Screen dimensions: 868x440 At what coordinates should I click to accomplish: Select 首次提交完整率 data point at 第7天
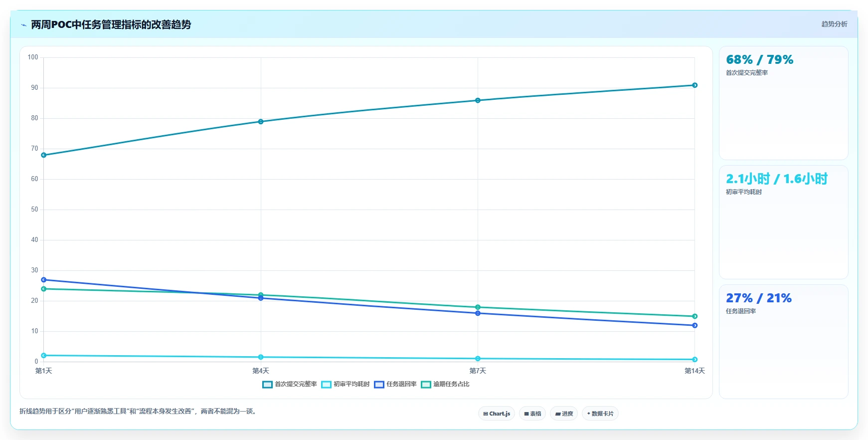(478, 100)
